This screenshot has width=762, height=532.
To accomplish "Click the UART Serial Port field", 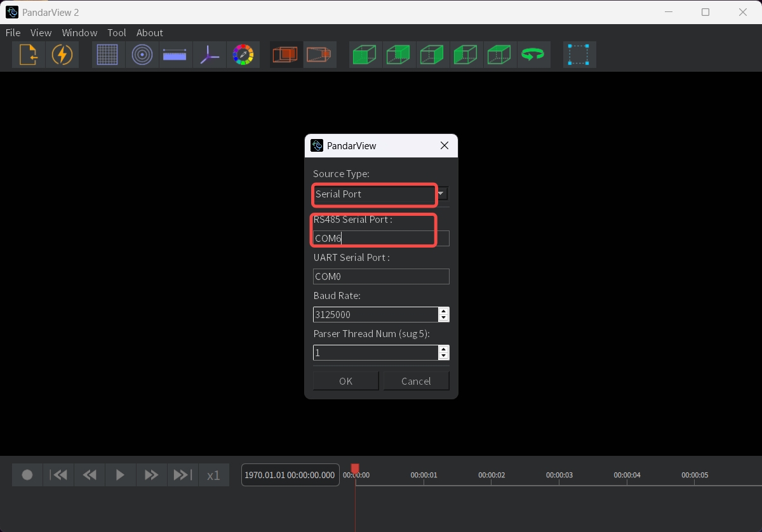I will tap(381, 277).
